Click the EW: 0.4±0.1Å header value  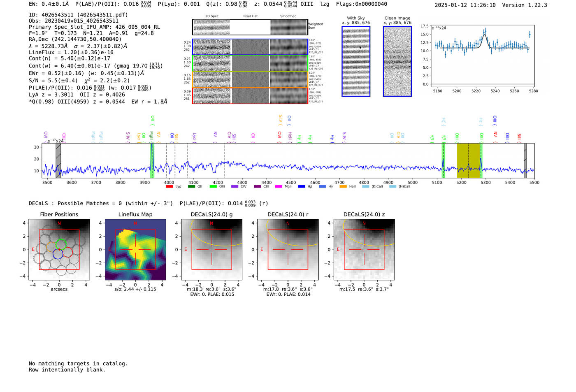click(49, 4)
